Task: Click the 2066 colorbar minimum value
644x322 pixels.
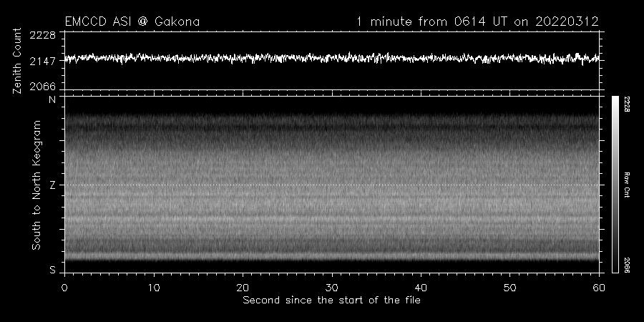Action: (x=627, y=265)
